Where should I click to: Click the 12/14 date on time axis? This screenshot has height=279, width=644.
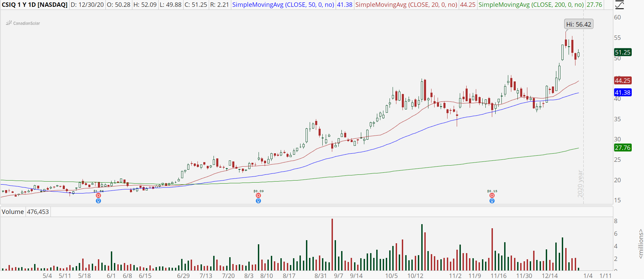550,276
